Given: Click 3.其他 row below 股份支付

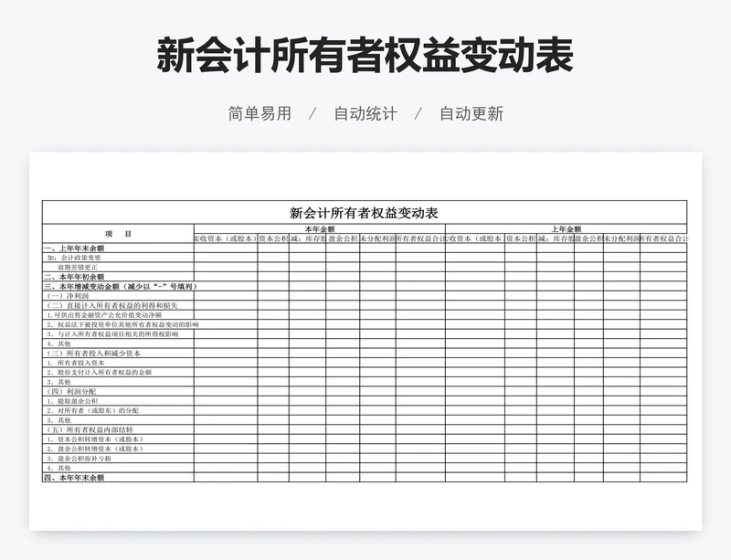Looking at the screenshot, I should pos(58,382).
